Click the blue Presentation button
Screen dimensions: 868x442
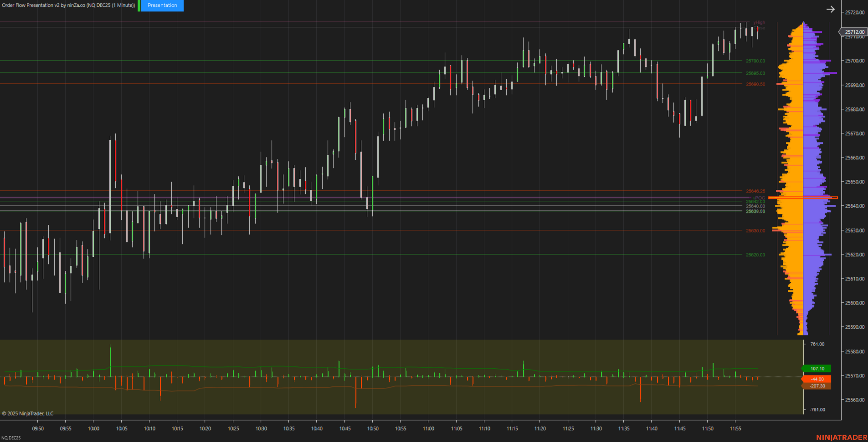click(162, 5)
